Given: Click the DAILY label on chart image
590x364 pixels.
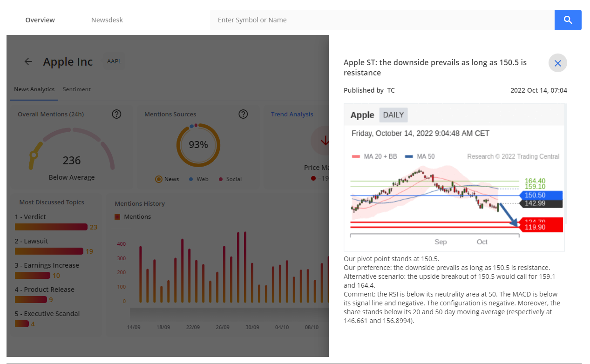Looking at the screenshot, I should [x=393, y=115].
